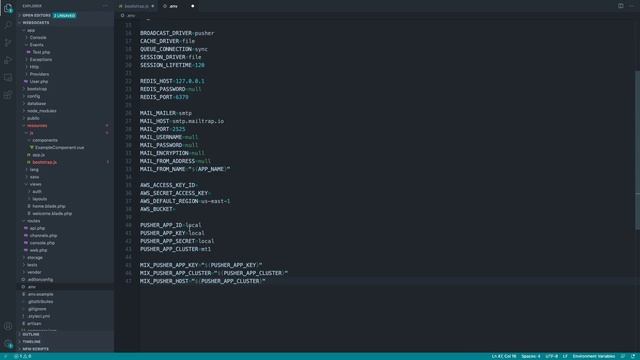The image size is (640, 360).
Task: Open Explorer panel more actions ellipsis
Action: tap(105, 6)
